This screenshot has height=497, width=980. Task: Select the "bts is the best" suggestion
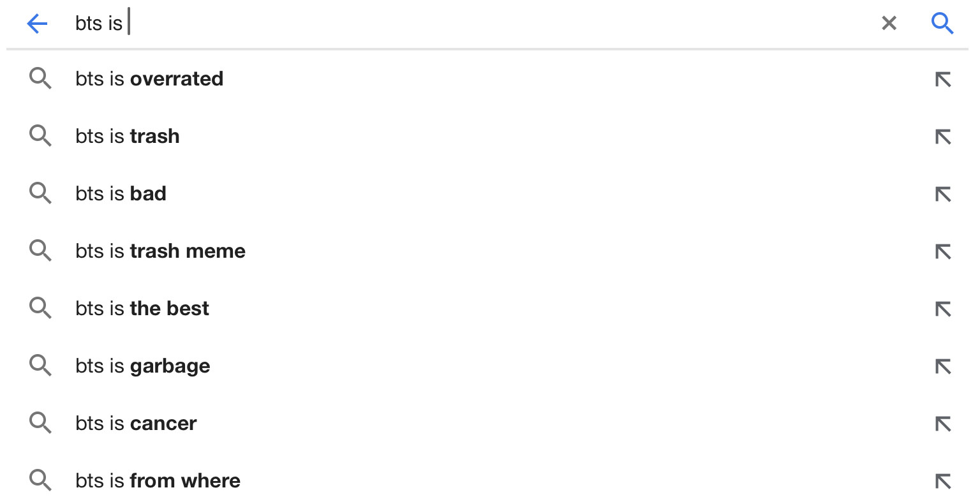point(142,309)
